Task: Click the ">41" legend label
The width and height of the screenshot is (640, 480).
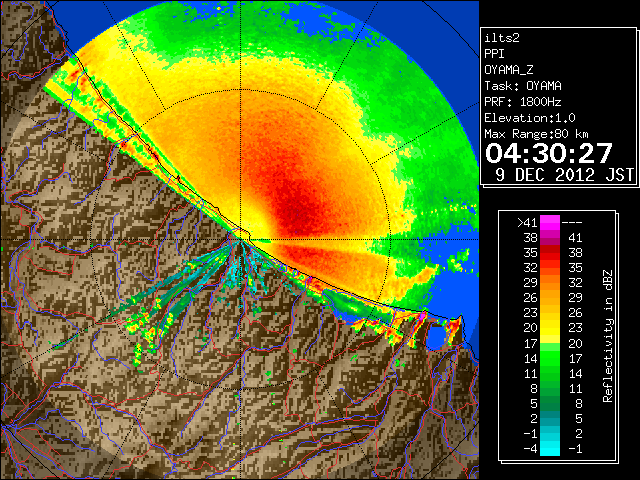Action: [x=527, y=223]
